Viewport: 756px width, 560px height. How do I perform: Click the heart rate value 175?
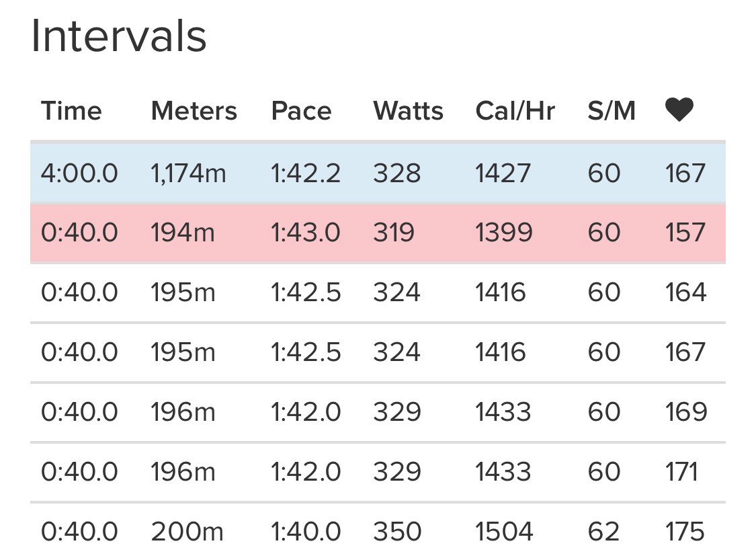pos(685,532)
